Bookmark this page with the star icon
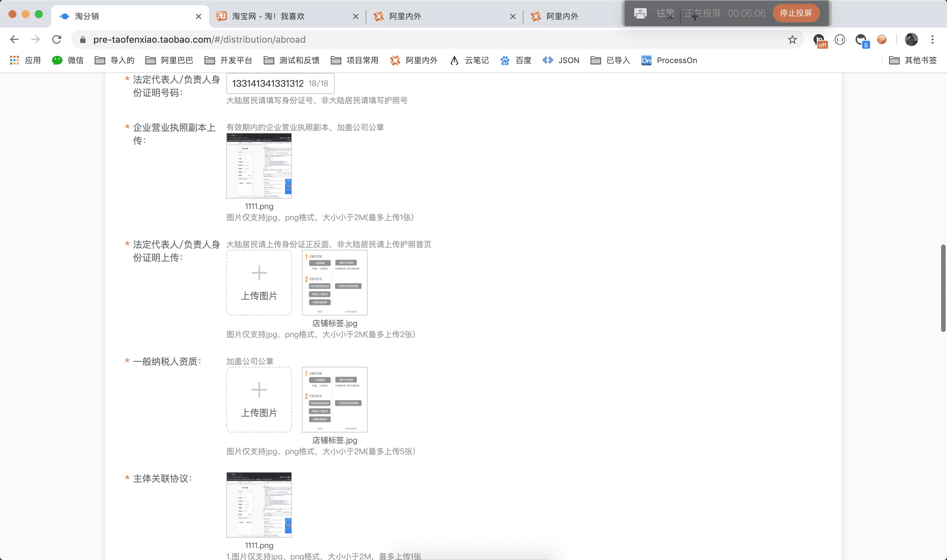 (x=792, y=40)
